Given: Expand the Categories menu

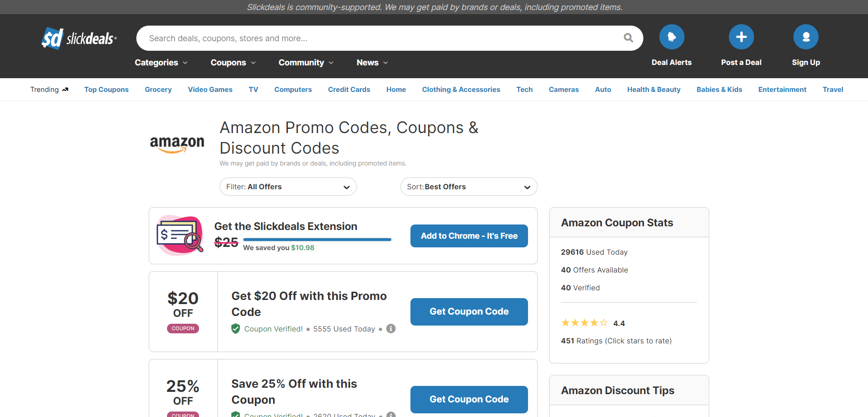Looking at the screenshot, I should pyautogui.click(x=161, y=63).
